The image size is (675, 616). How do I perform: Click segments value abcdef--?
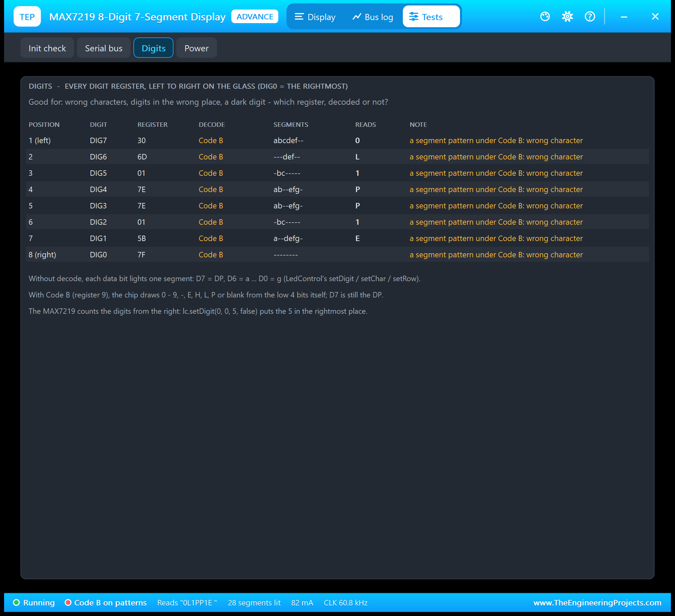289,140
